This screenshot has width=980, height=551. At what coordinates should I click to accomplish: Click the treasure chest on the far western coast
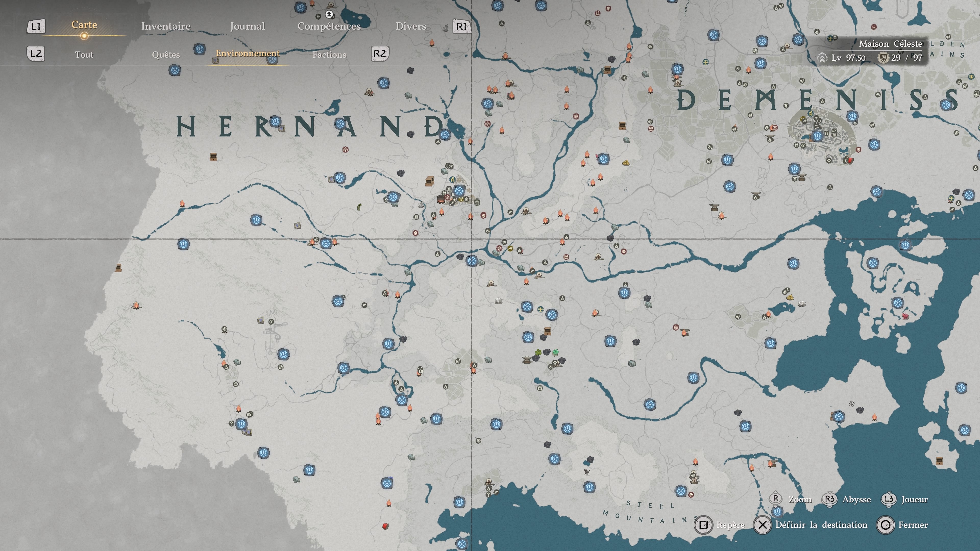[118, 268]
